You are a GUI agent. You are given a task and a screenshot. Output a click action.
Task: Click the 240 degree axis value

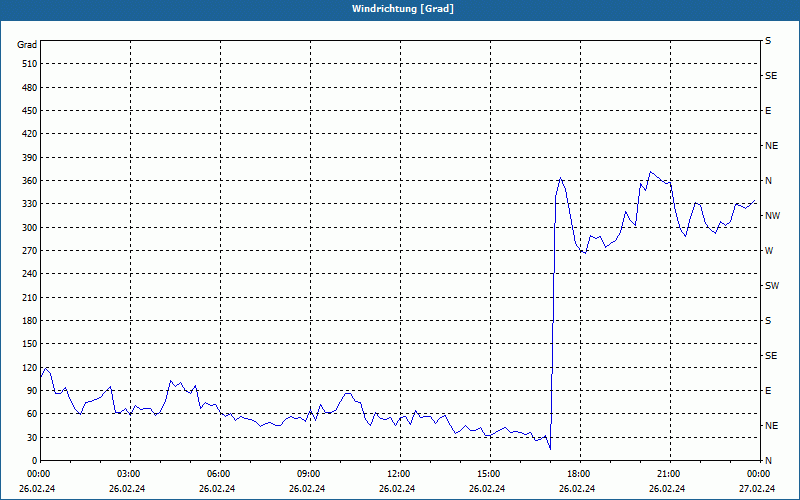click(30, 274)
